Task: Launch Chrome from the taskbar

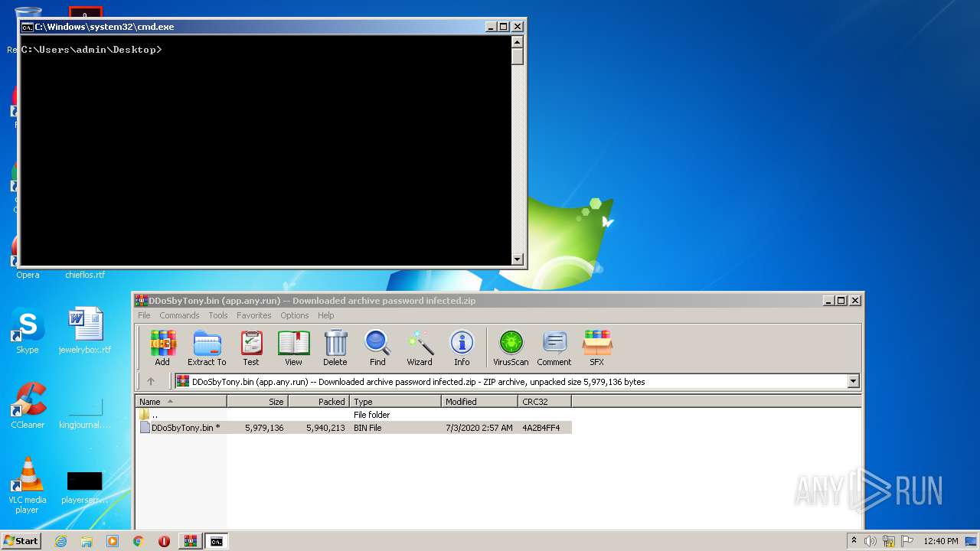Action: [x=139, y=541]
